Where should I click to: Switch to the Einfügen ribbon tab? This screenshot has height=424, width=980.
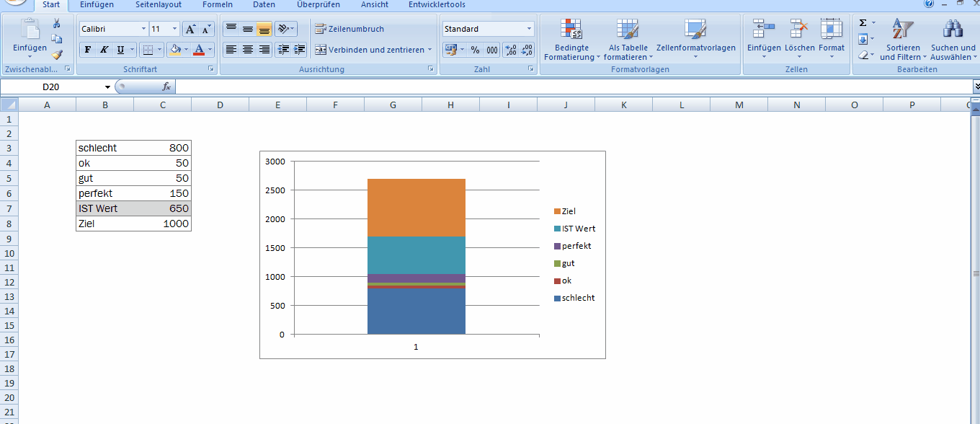tap(97, 4)
